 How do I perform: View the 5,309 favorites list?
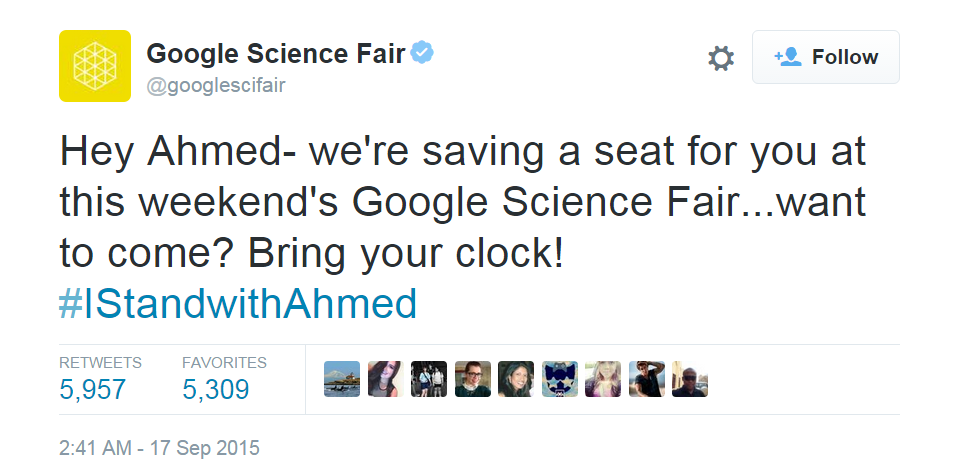click(224, 379)
